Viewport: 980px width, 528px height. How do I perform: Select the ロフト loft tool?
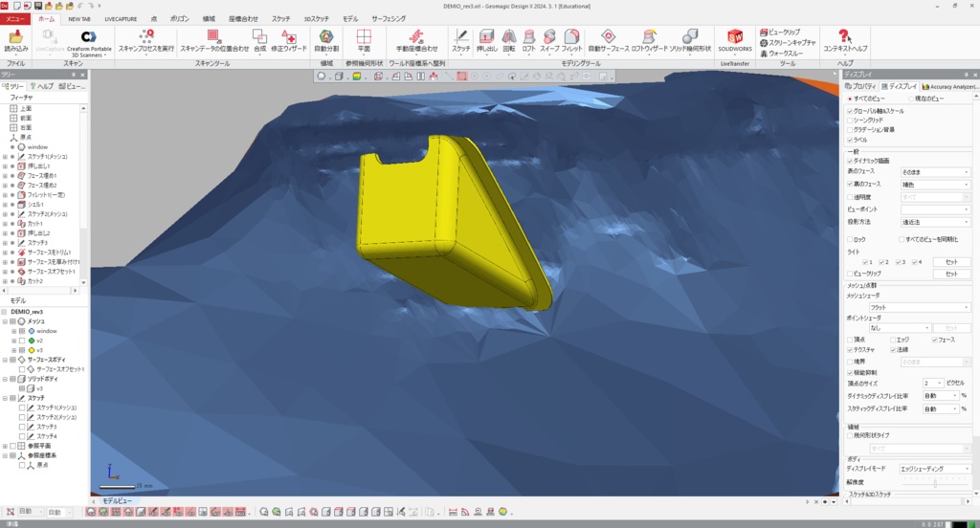tap(528, 40)
